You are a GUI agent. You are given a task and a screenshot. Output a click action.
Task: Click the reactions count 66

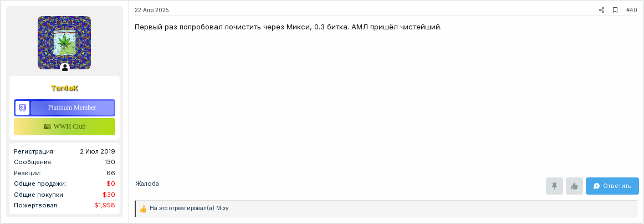point(111,173)
